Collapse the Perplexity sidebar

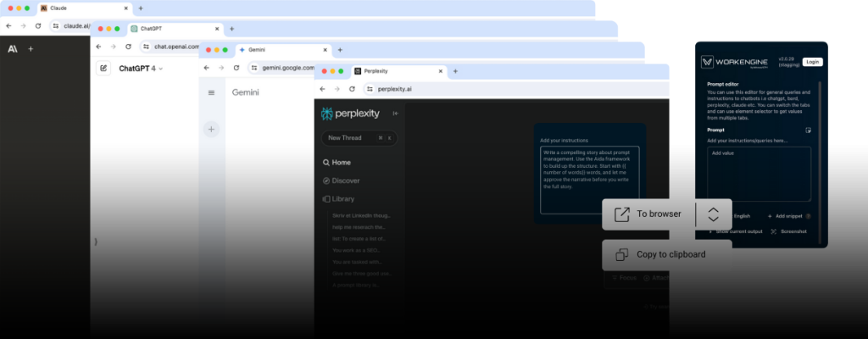[395, 113]
